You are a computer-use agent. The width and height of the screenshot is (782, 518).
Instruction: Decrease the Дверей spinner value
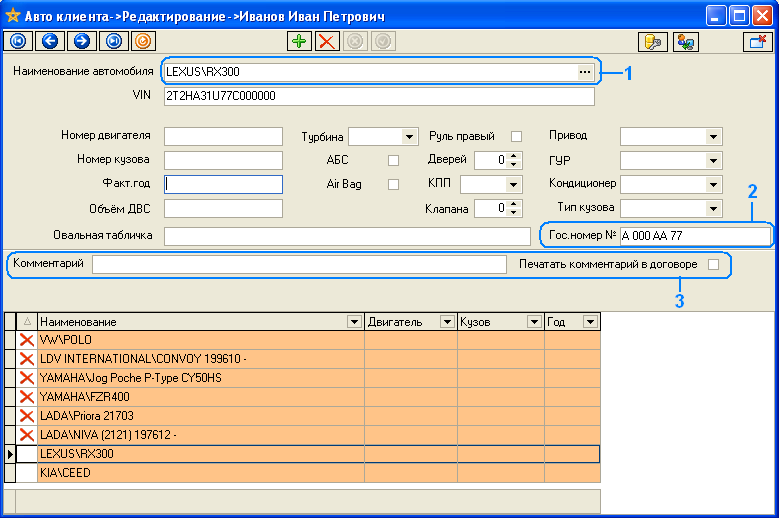pos(514,165)
